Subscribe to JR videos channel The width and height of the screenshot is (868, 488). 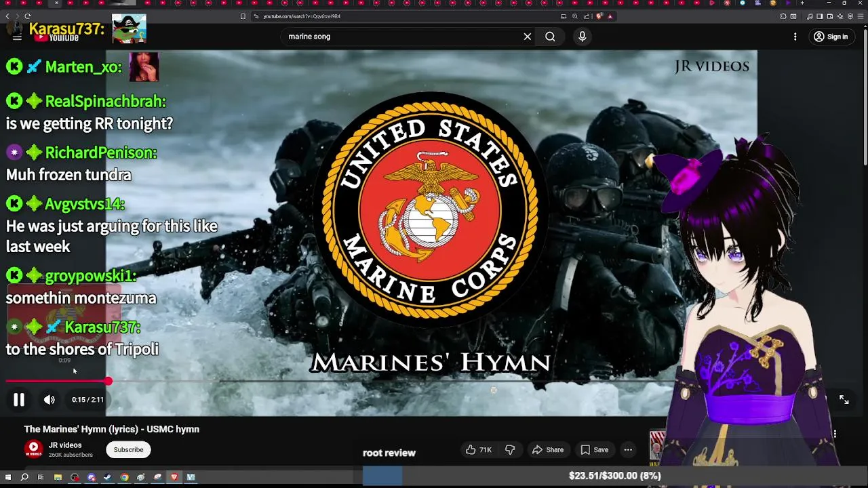click(128, 449)
